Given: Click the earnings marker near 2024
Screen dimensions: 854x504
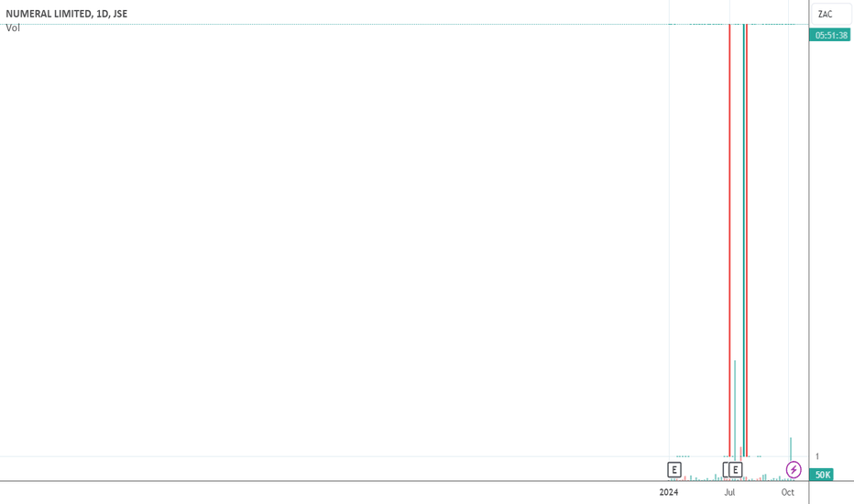Looking at the screenshot, I should (x=674, y=470).
